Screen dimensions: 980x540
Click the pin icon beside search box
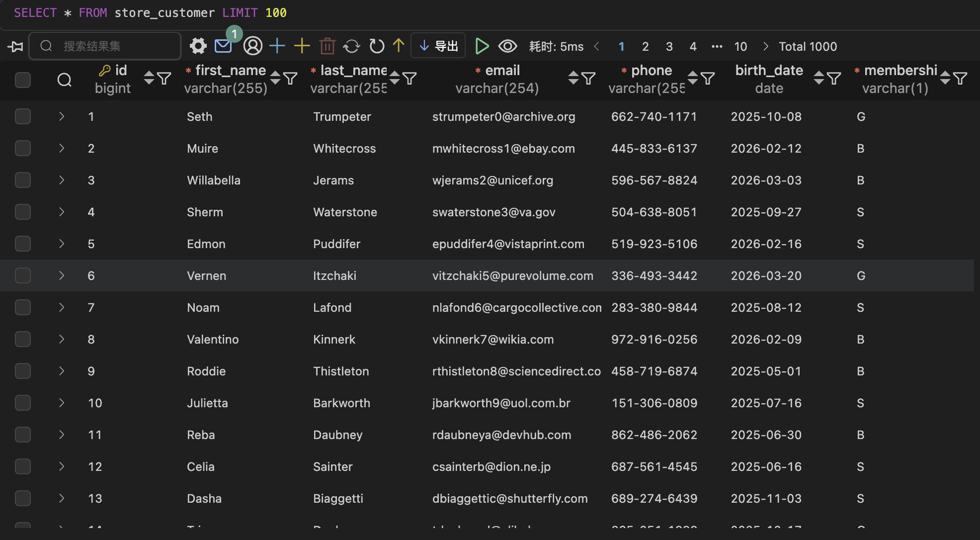pyautogui.click(x=15, y=46)
